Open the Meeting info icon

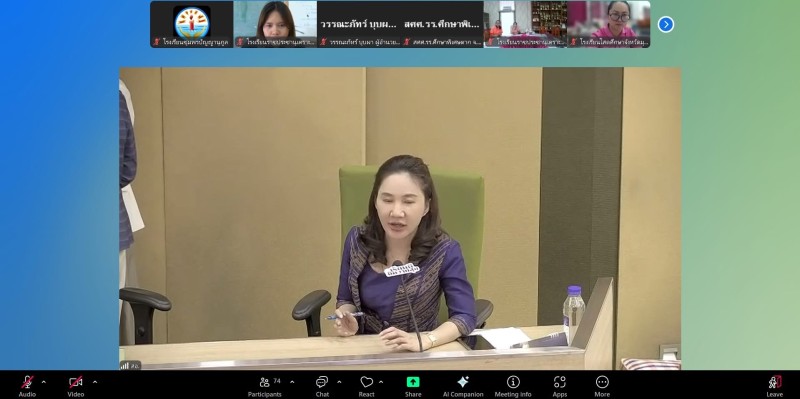(513, 382)
